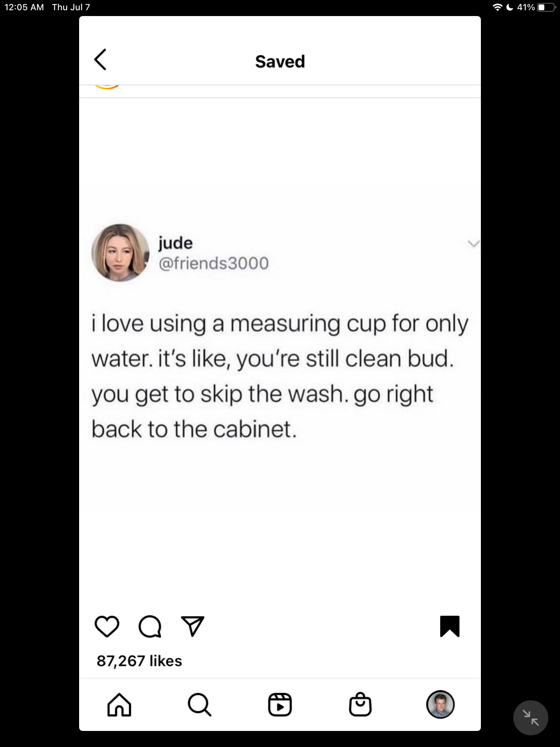Go to Home tab in bottom bar

coord(119,705)
